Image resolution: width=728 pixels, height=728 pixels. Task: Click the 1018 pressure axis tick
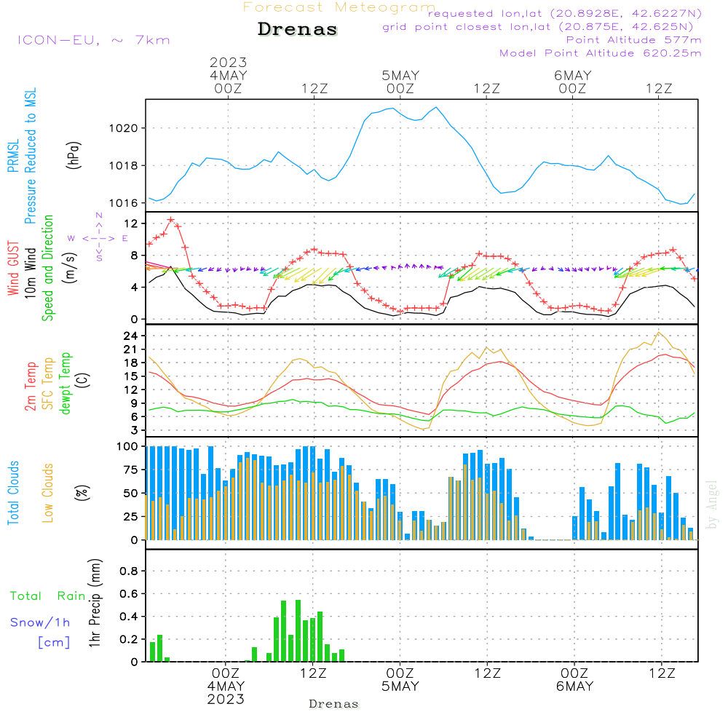[x=124, y=166]
